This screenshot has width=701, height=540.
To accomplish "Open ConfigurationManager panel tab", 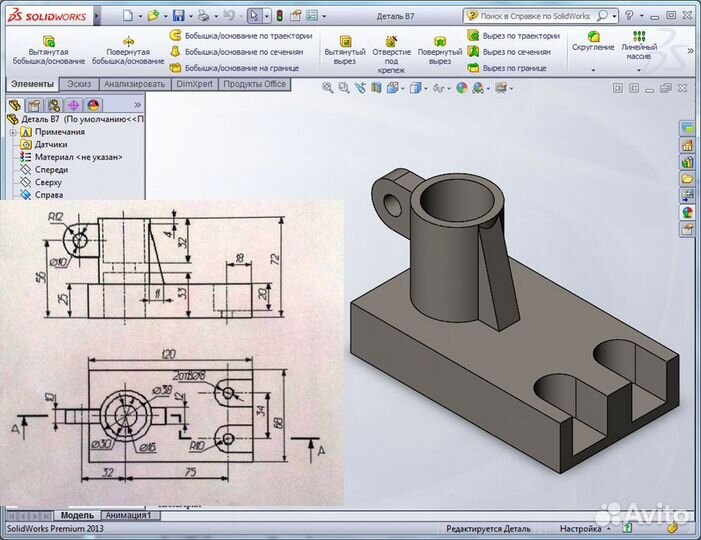I will pos(54,105).
